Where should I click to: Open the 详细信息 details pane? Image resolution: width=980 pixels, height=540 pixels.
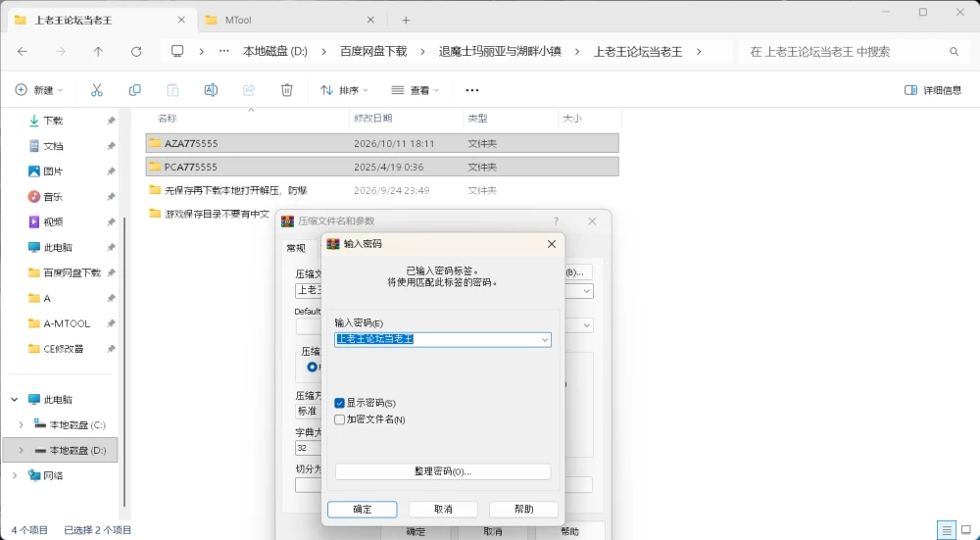pyautogui.click(x=933, y=90)
